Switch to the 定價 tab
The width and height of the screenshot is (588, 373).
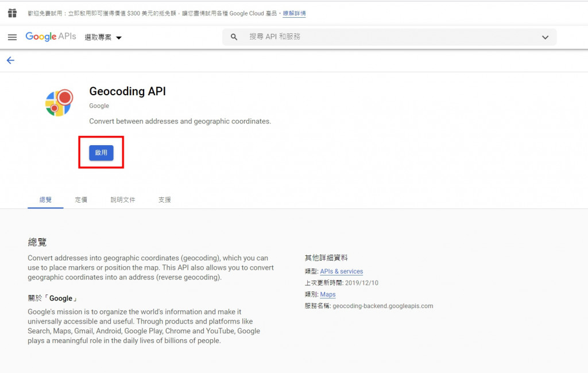coord(81,200)
